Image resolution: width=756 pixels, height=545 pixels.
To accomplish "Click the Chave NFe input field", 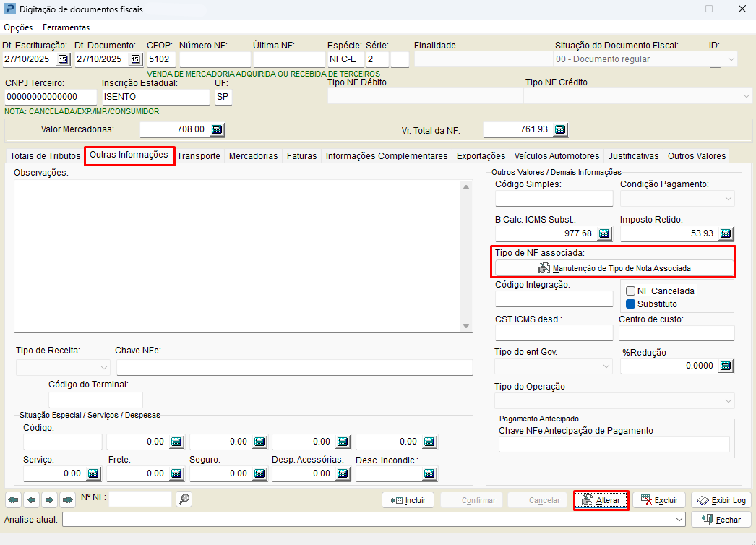I will click(x=294, y=367).
